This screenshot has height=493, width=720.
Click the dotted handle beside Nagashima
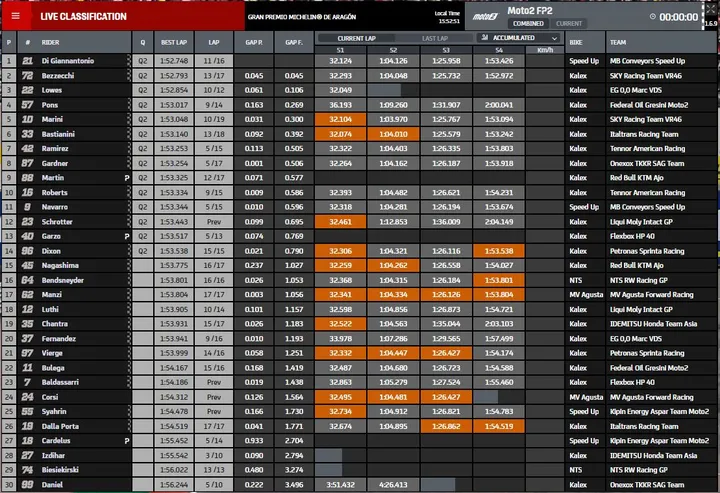(129, 265)
